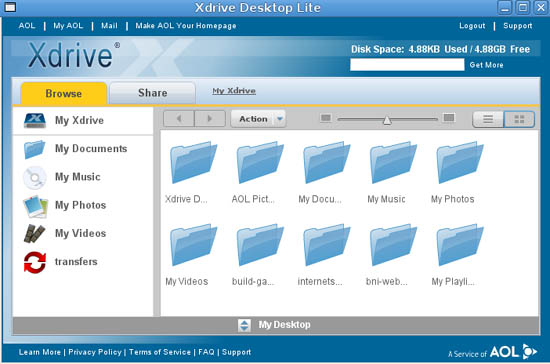Switch to grid thumbnail view
The image size is (550, 364).
click(519, 119)
